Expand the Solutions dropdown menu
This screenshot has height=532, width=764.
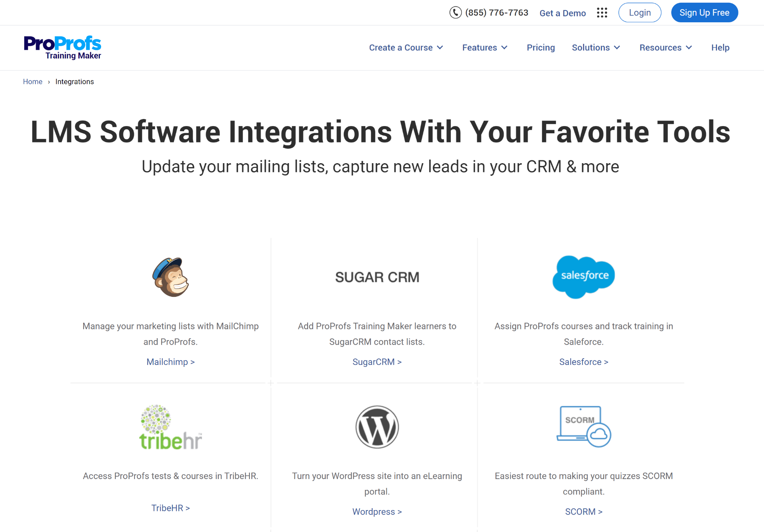coord(595,48)
